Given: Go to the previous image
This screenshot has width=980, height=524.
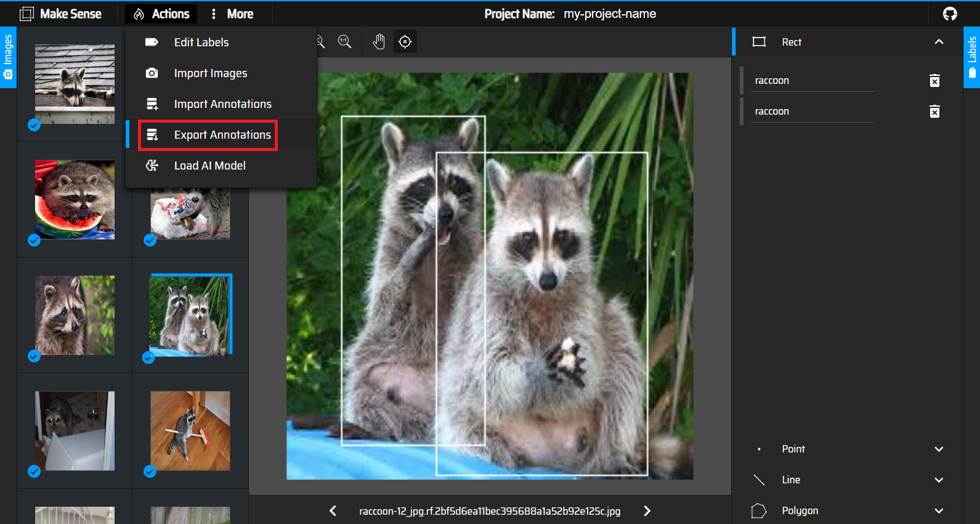Looking at the screenshot, I should click(333, 510).
